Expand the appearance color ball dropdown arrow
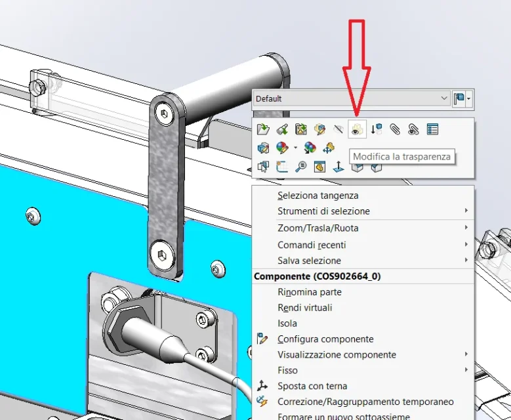 click(x=295, y=148)
